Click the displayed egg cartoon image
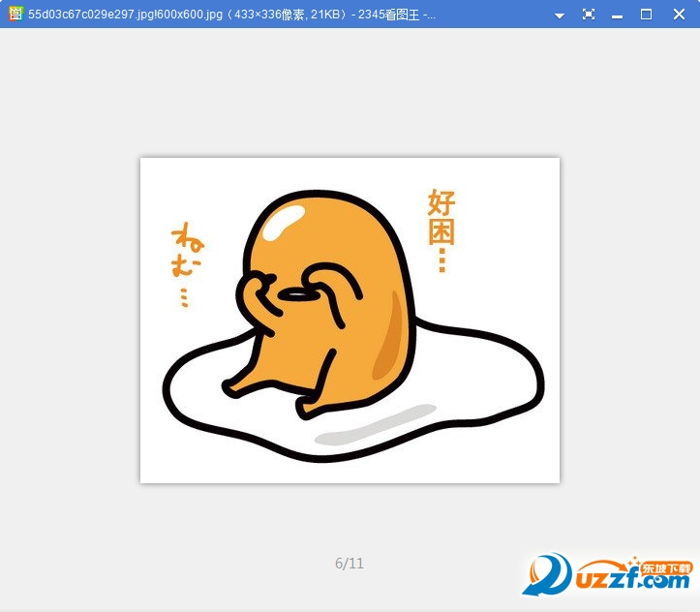The image size is (700, 612). pos(350,321)
